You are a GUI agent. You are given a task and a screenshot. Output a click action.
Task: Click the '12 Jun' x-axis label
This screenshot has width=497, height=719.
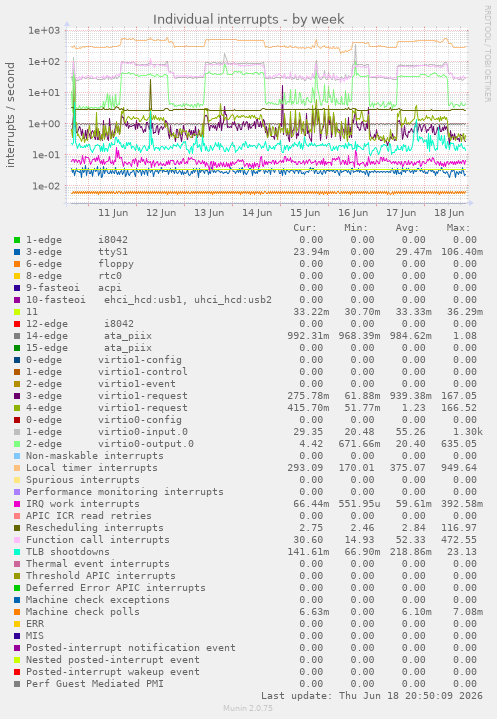click(161, 213)
